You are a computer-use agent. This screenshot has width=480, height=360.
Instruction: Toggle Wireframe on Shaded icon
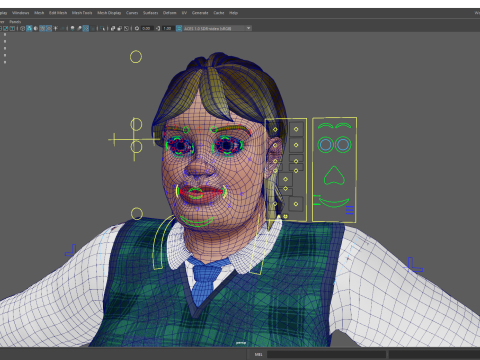[42, 29]
